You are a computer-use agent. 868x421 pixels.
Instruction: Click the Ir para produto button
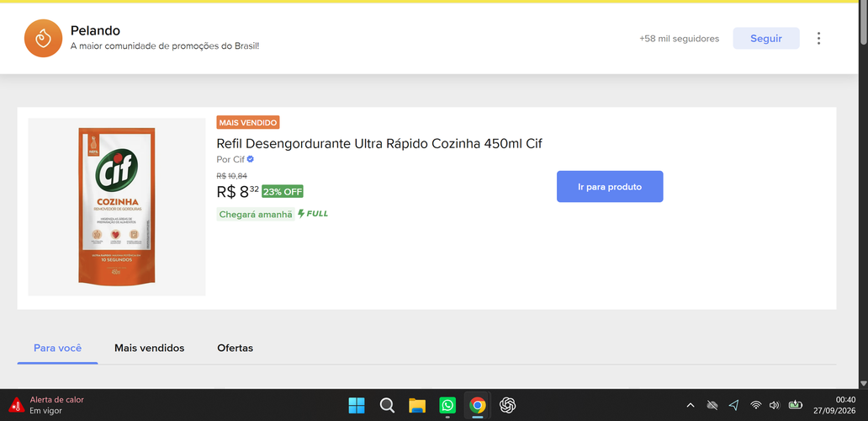[610, 187]
